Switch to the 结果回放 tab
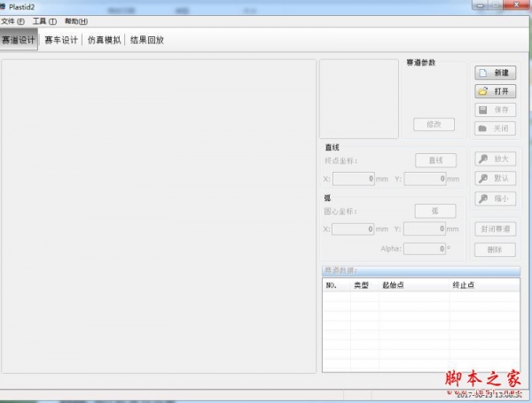532x403 pixels. tap(147, 40)
